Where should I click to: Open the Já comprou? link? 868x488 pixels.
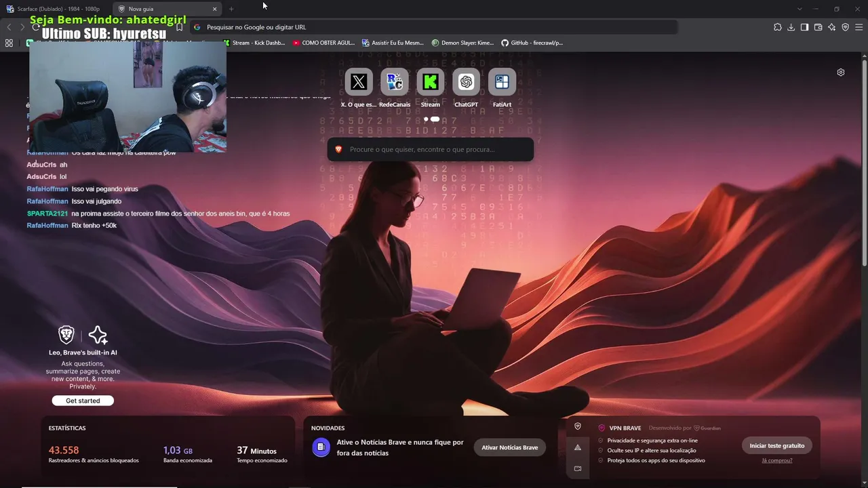tap(777, 461)
